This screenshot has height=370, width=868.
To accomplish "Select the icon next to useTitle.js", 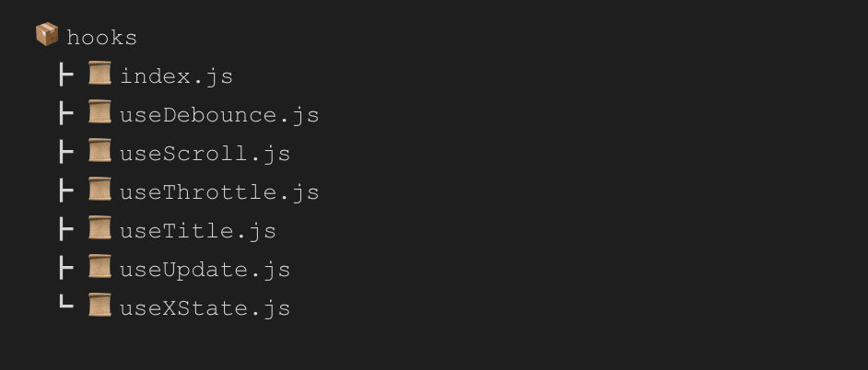I will [x=100, y=228].
